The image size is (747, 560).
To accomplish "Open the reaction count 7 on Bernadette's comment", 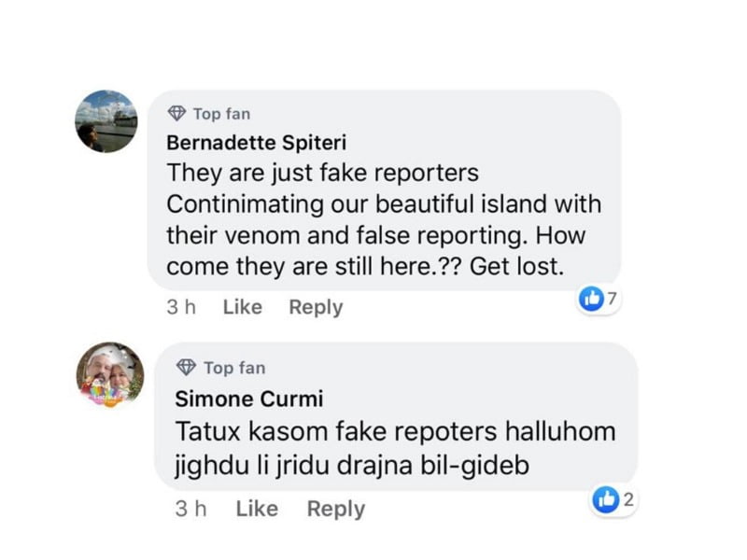I will (x=613, y=299).
